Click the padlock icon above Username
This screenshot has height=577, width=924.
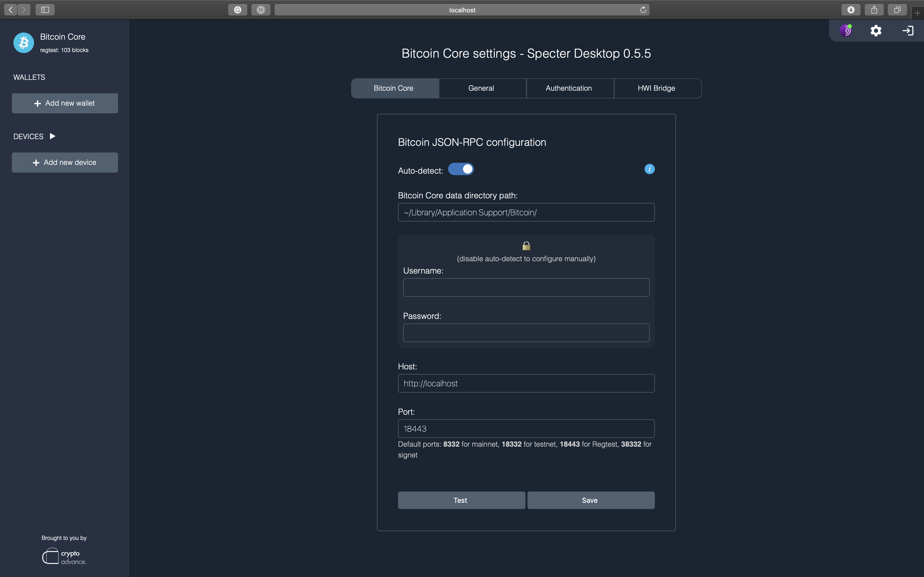click(526, 246)
